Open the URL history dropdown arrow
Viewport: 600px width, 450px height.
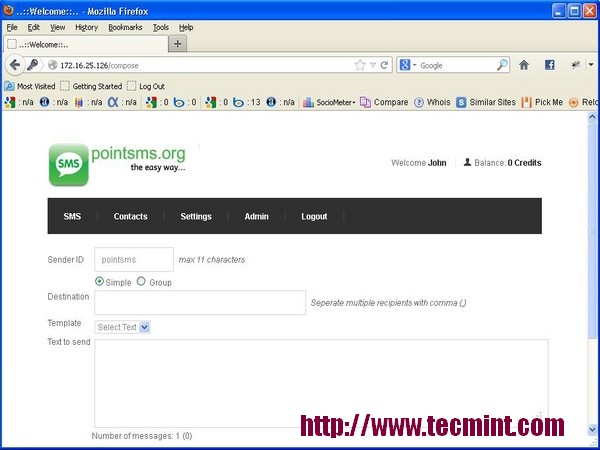(x=373, y=65)
